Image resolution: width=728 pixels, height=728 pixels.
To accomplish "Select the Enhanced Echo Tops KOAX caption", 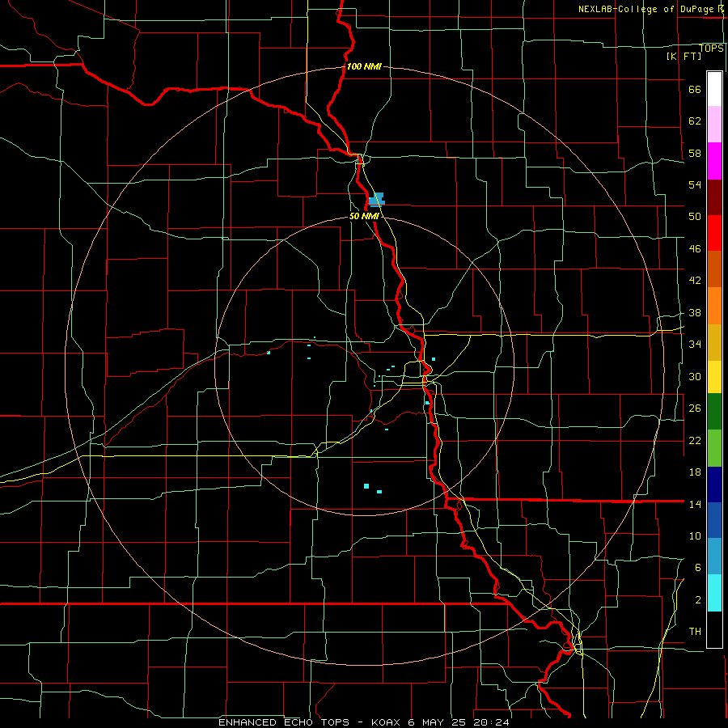I will point(364,722).
